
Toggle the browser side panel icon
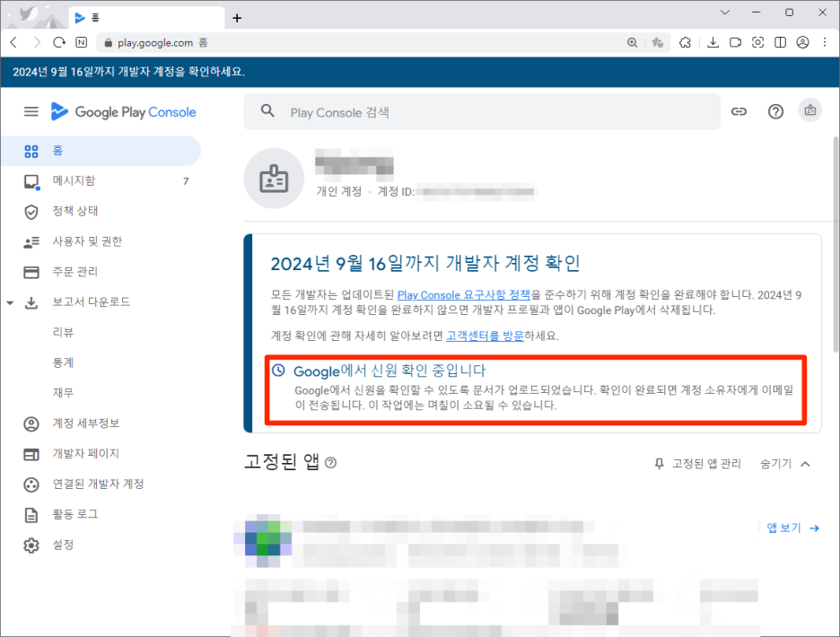[x=780, y=42]
